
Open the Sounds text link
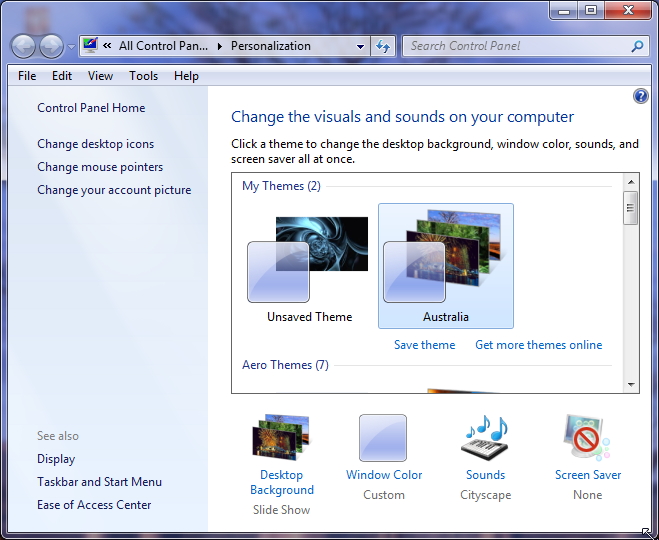pyautogui.click(x=485, y=475)
